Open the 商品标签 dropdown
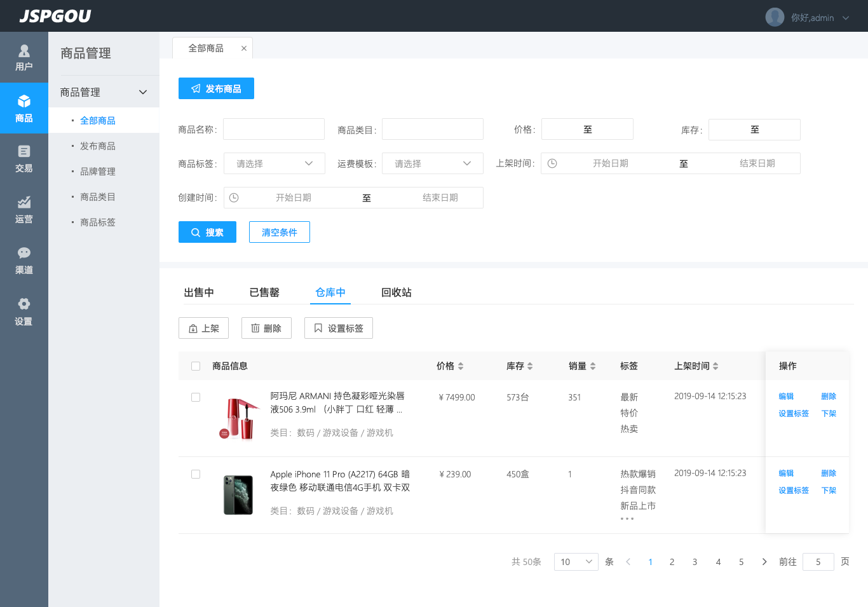This screenshot has height=607, width=868. pyautogui.click(x=274, y=163)
